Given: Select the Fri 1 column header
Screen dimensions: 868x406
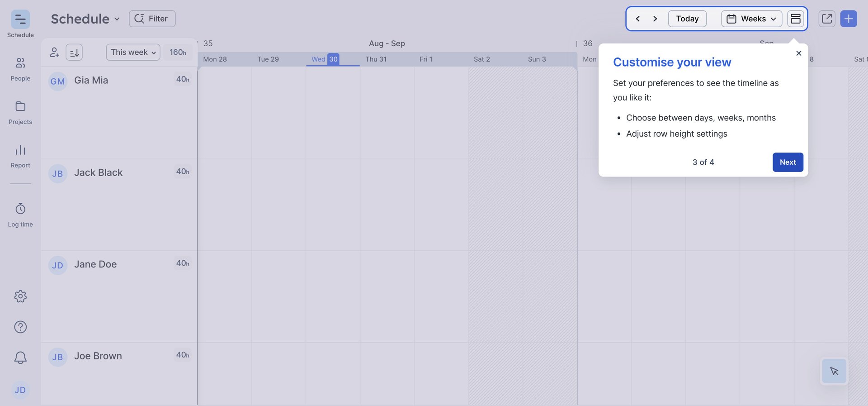Looking at the screenshot, I should pyautogui.click(x=426, y=59).
